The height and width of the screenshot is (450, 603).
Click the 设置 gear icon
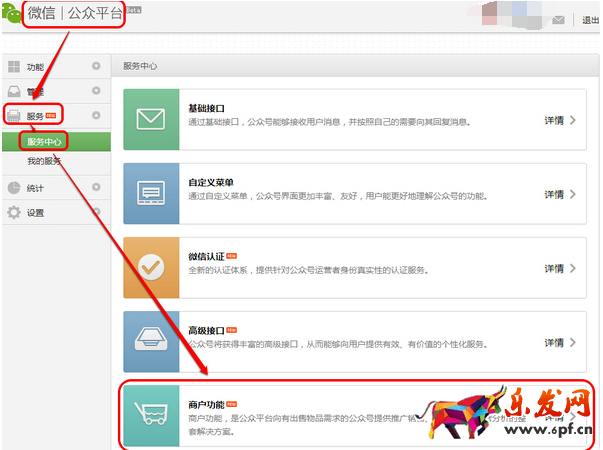coord(14,212)
